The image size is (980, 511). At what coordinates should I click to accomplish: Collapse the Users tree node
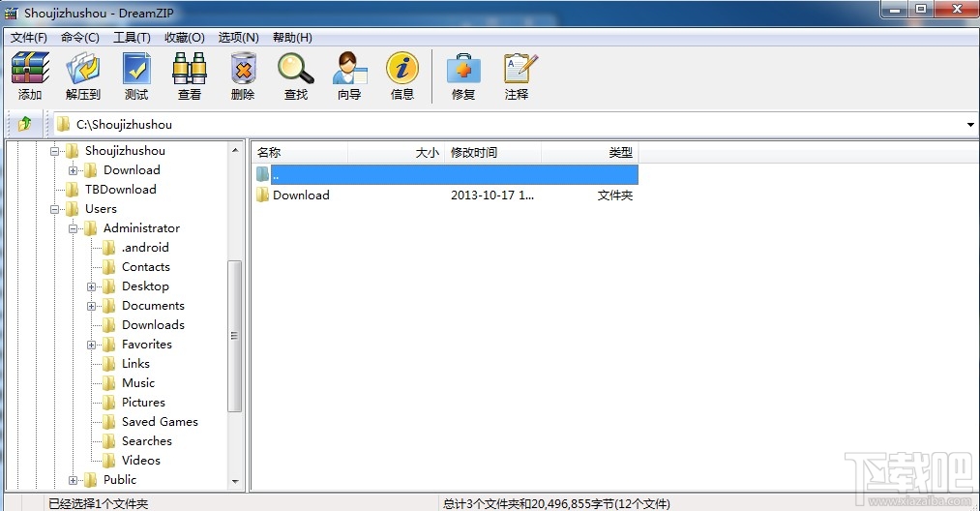54,209
